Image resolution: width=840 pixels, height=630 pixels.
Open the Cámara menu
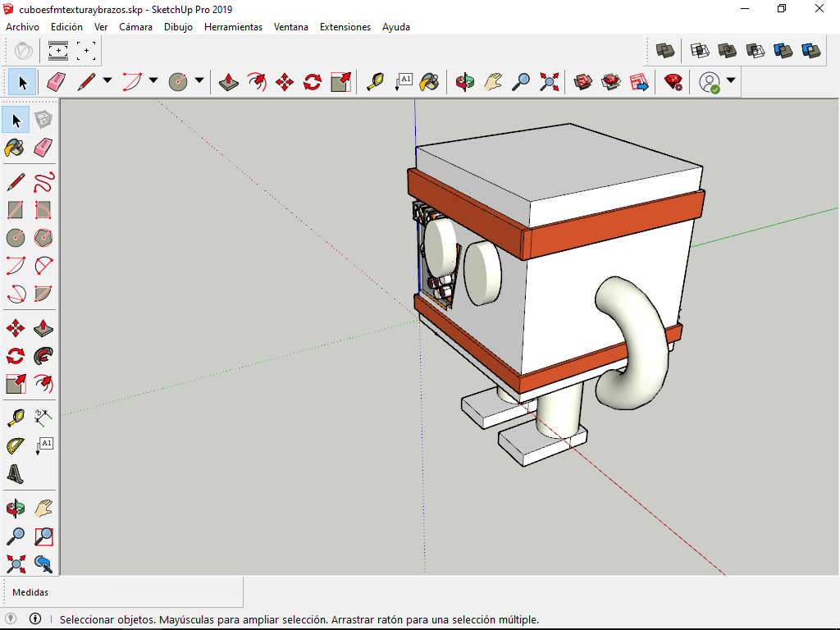(x=135, y=27)
